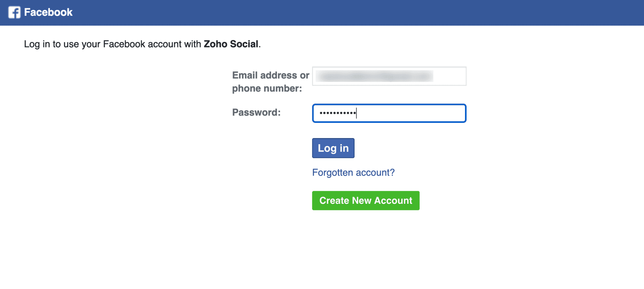Click the blurred email value area

pyautogui.click(x=375, y=76)
